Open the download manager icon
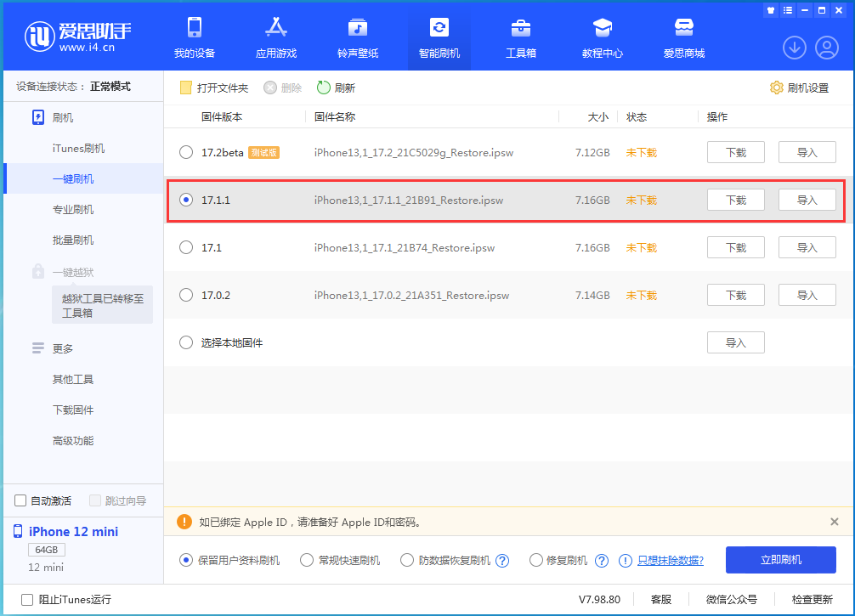Image resolution: width=855 pixels, height=616 pixels. point(794,48)
